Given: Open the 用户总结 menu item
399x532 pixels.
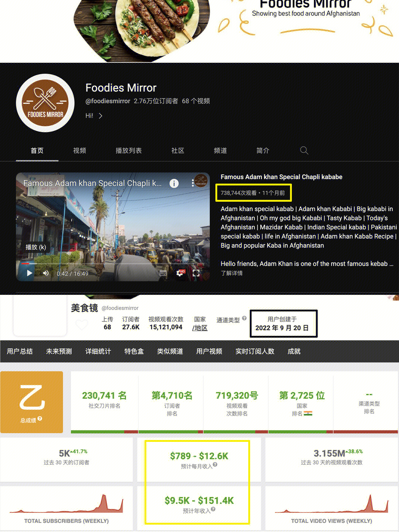Looking at the screenshot, I should tap(20, 351).
